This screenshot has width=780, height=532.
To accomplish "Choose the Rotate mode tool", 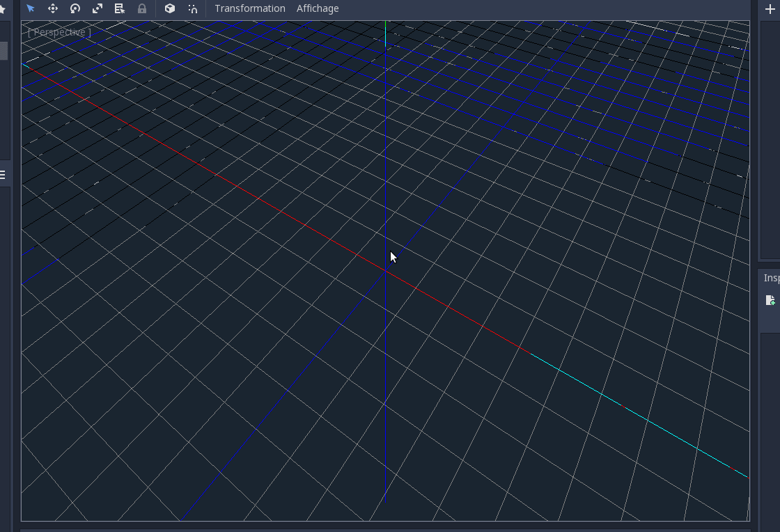I will [75, 8].
